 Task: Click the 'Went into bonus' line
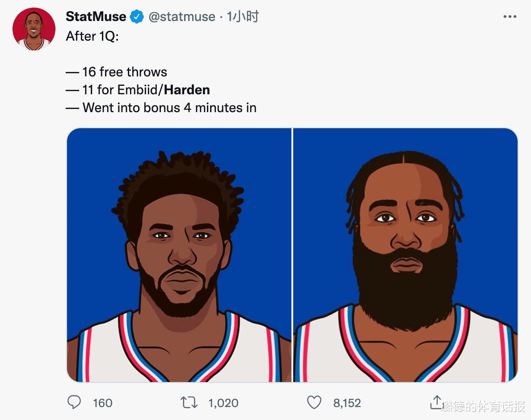click(161, 108)
